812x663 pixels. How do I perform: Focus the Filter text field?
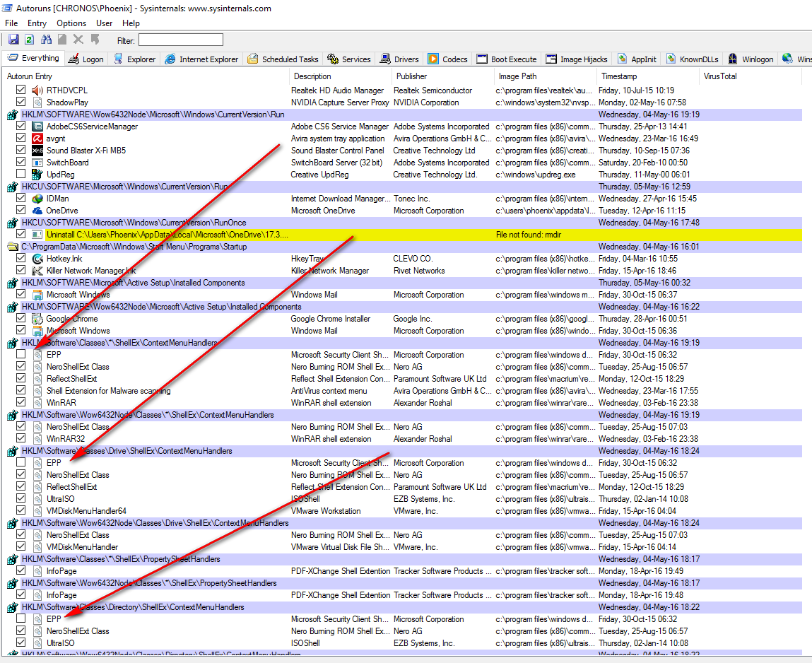pyautogui.click(x=181, y=40)
